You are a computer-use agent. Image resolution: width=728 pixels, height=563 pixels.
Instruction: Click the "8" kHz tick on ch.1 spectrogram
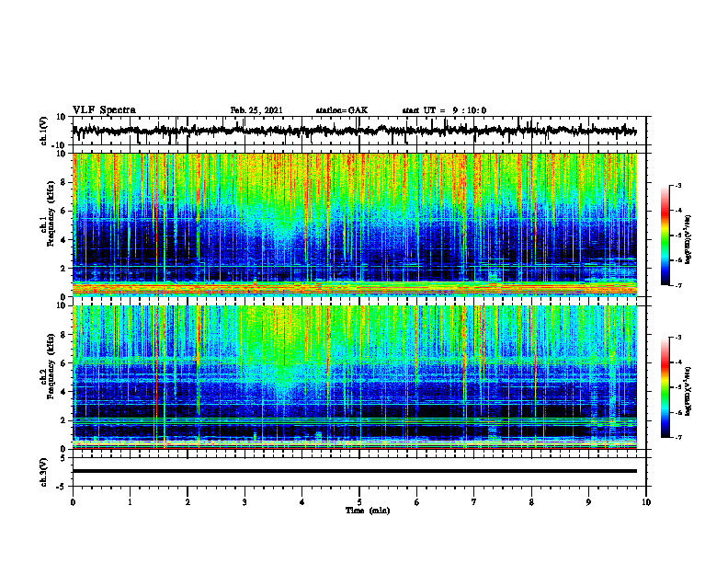coord(63,182)
